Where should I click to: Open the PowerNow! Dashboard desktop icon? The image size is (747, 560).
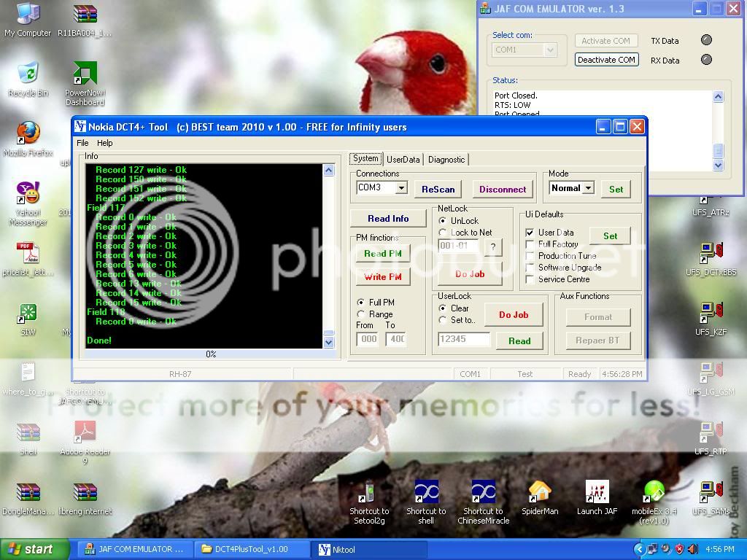point(85,74)
